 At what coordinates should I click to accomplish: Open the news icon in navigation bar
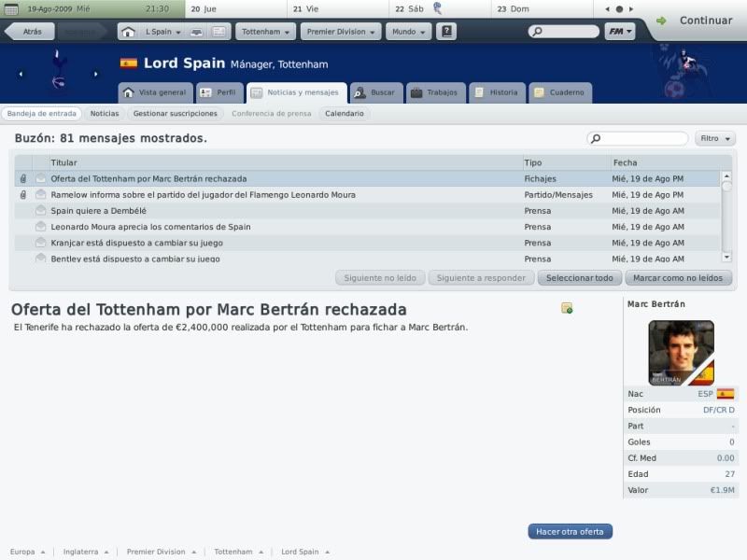[218, 32]
